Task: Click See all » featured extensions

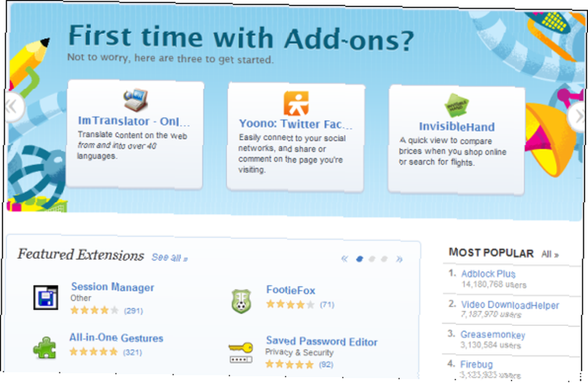Action: pos(169,258)
